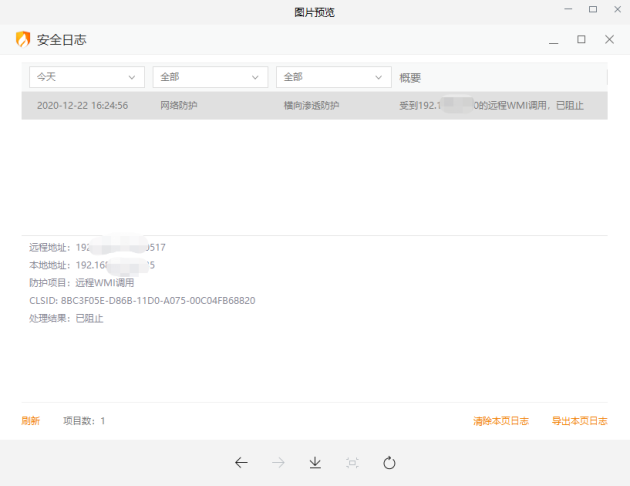This screenshot has width=630, height=486.
Task: Click the 图片预览 title bar text
Action: click(314, 12)
